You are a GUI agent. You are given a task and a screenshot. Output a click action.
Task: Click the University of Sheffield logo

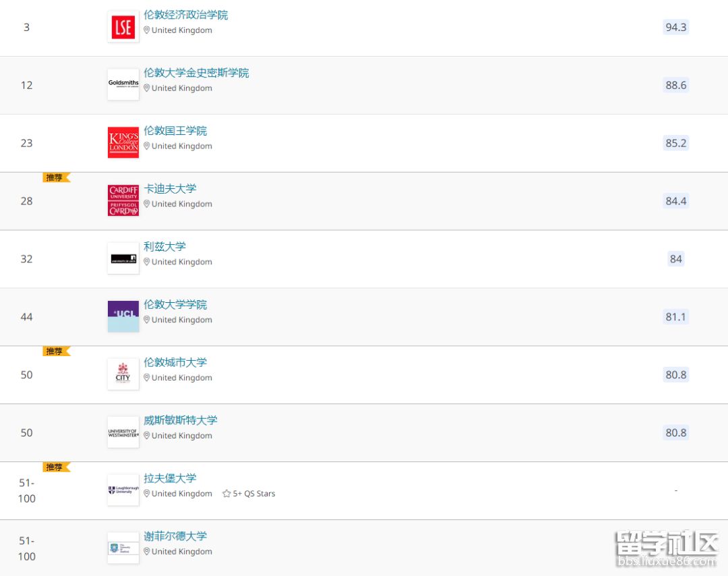click(x=122, y=548)
